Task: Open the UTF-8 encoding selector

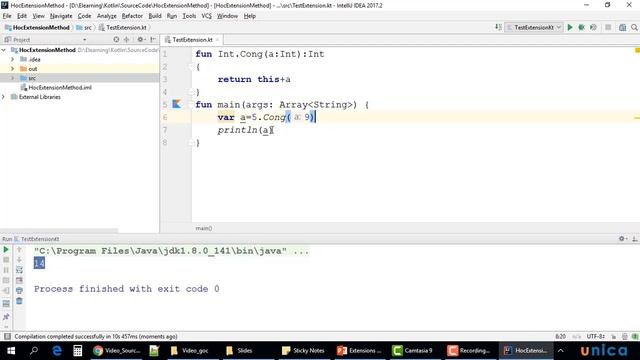Action: 596,336
